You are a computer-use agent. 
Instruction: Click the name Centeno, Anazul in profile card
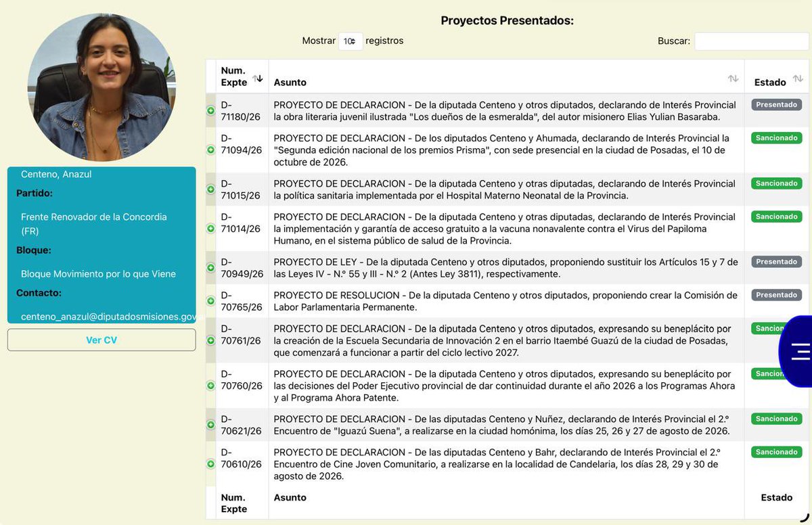point(56,174)
